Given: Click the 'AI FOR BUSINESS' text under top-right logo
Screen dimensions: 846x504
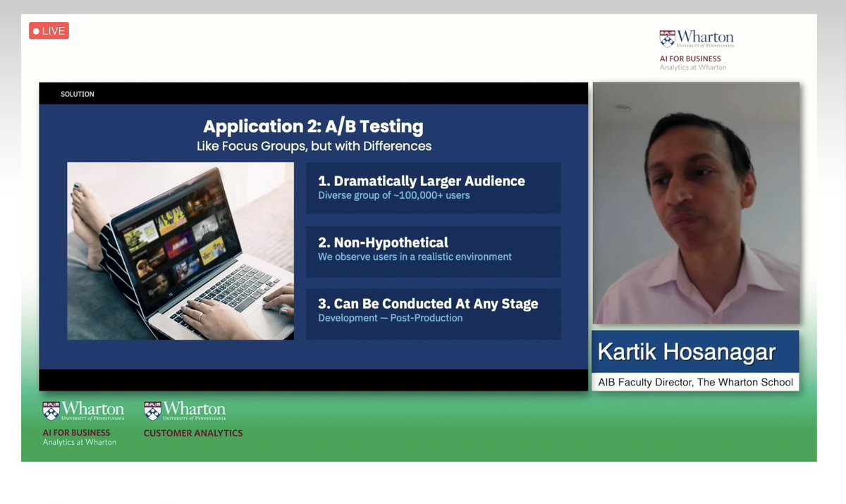Looking at the screenshot, I should point(690,59).
